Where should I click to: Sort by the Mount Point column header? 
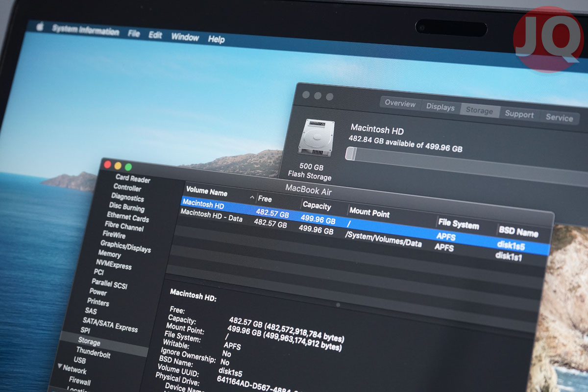tap(369, 213)
